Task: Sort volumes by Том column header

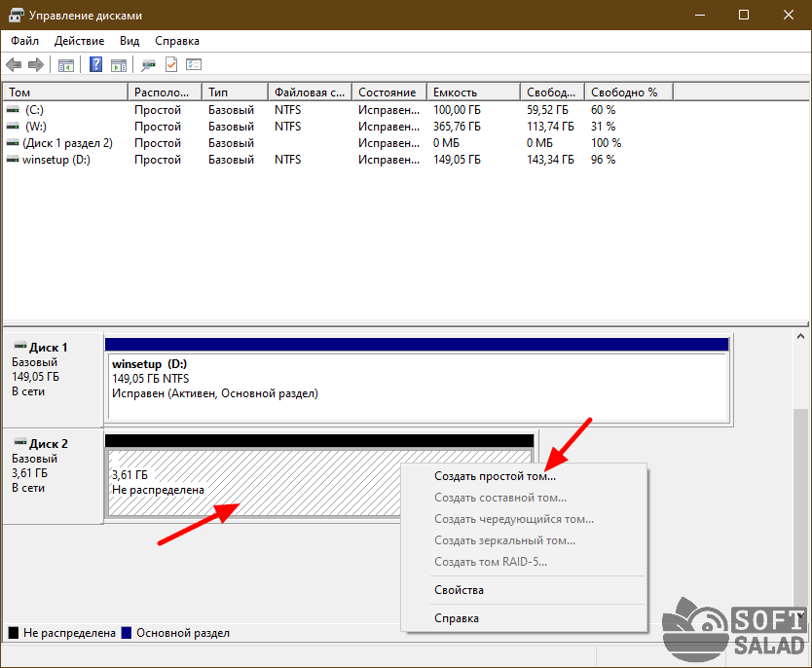Action: click(64, 93)
